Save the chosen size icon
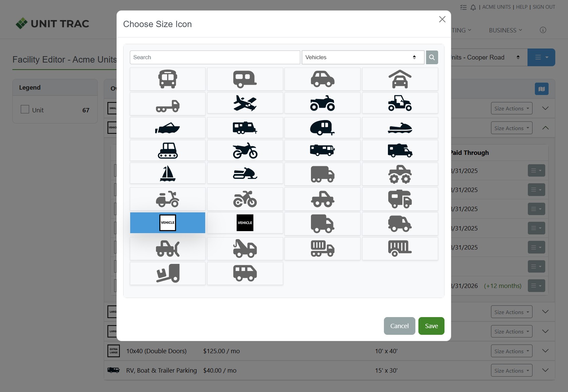This screenshot has height=392, width=568. [431, 326]
